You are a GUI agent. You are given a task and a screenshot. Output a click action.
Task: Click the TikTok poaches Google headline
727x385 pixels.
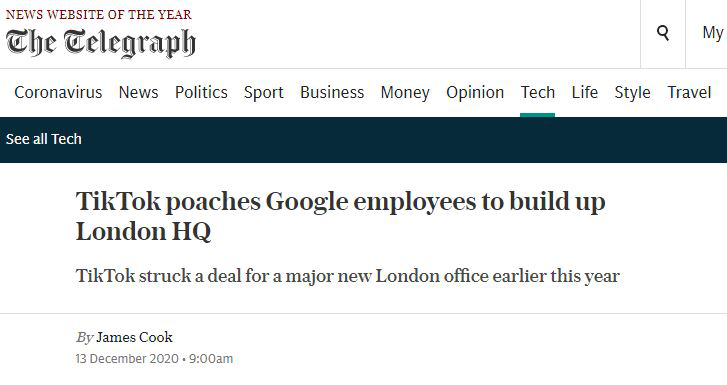340,216
